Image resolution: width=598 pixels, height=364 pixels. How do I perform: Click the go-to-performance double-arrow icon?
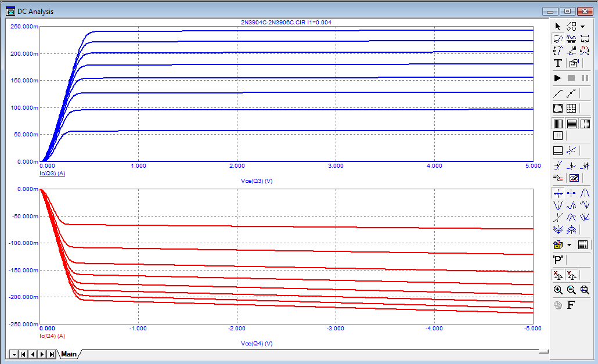coord(585,166)
